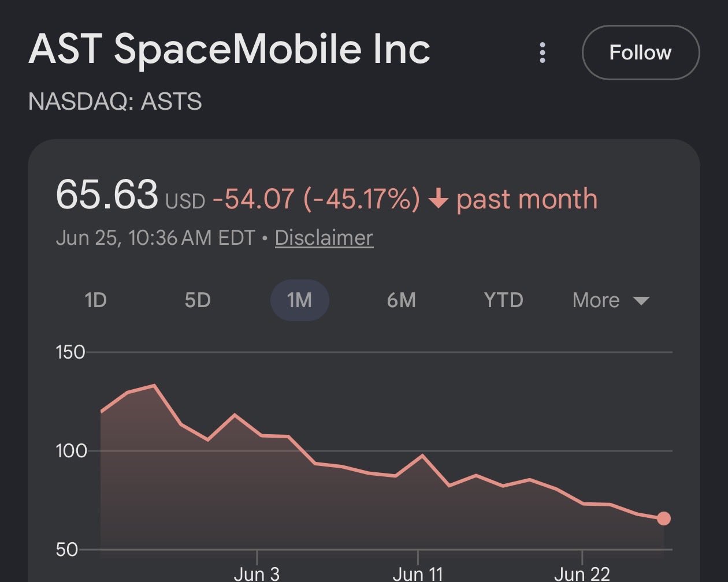Switch chart to 6M range
Image resolution: width=728 pixels, height=582 pixels.
coord(402,300)
